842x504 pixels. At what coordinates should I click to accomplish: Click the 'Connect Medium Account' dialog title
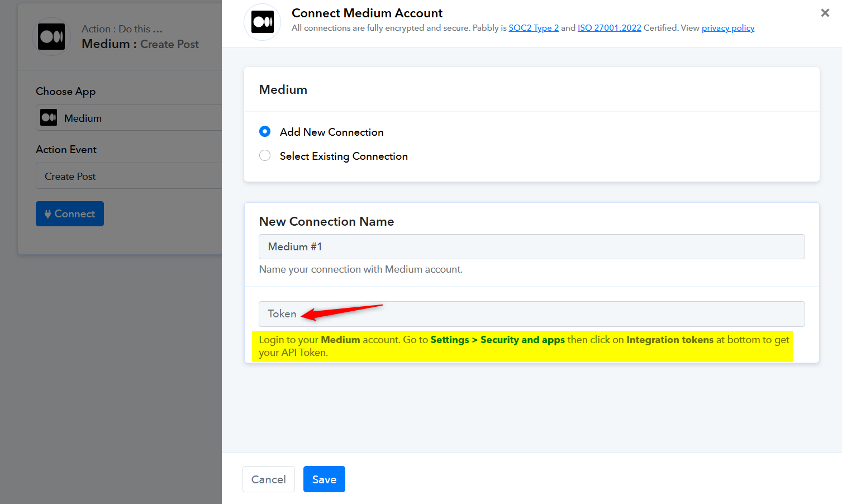[x=367, y=13]
